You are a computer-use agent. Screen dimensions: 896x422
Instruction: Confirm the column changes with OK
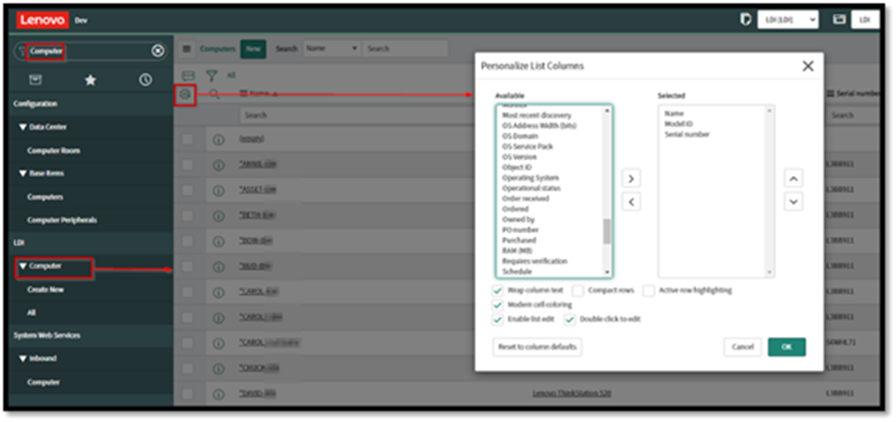tap(786, 347)
